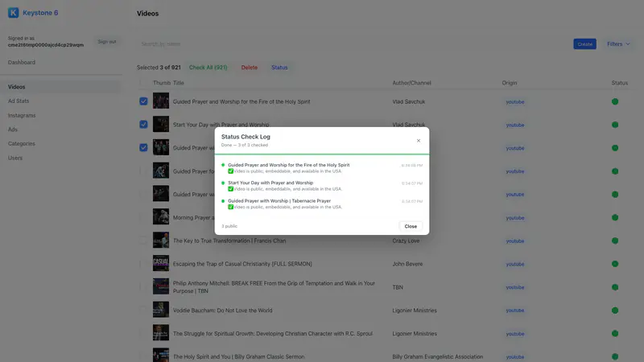Tick checkbox for The Struggle for Spiritual Growth

[x=143, y=333]
